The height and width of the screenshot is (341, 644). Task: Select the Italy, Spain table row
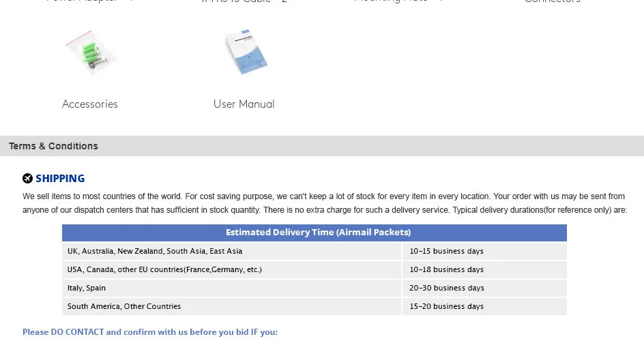pos(314,288)
